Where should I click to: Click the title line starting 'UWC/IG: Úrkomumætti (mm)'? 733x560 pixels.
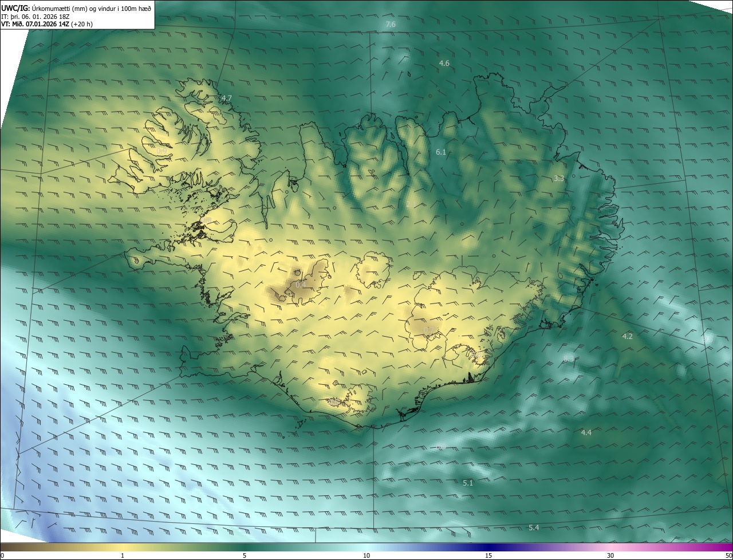coord(76,8)
